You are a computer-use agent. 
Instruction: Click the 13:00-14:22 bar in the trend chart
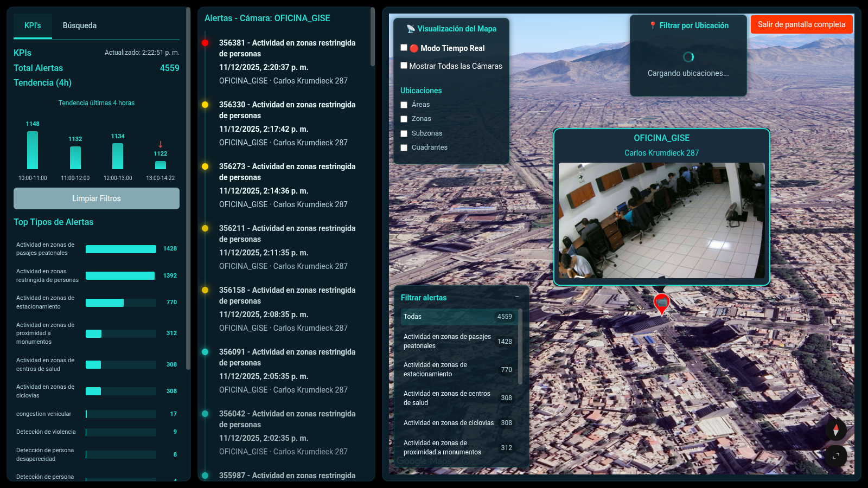tap(160, 165)
